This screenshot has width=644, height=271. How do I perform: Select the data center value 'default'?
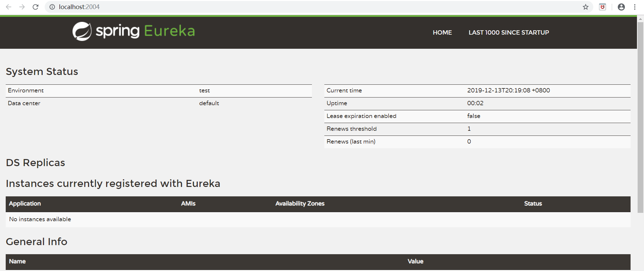tap(209, 103)
